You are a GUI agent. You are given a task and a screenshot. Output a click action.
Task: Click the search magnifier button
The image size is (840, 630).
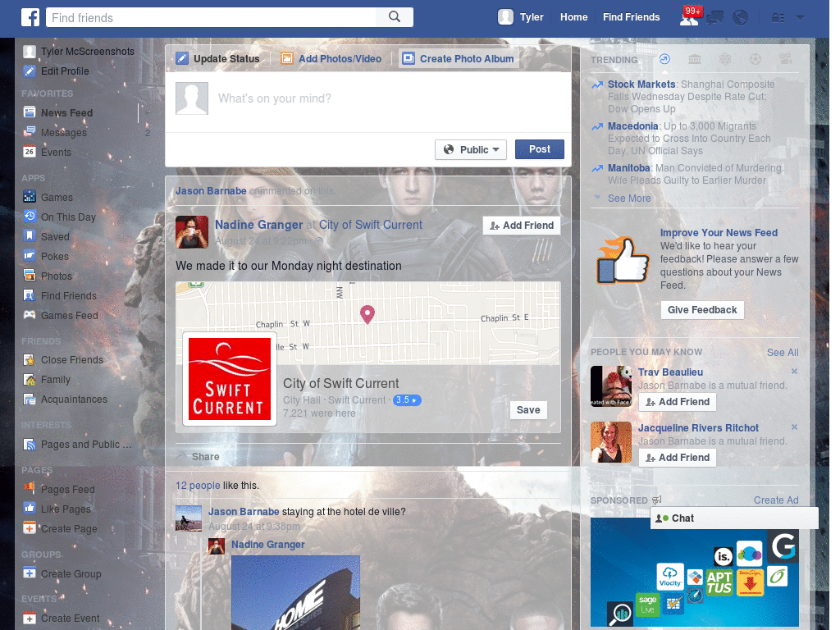(x=395, y=17)
